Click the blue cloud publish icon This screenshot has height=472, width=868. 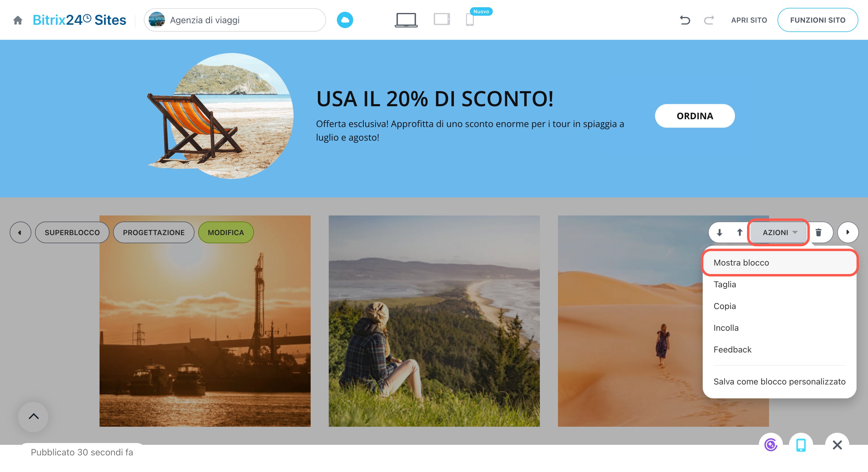[x=345, y=20]
